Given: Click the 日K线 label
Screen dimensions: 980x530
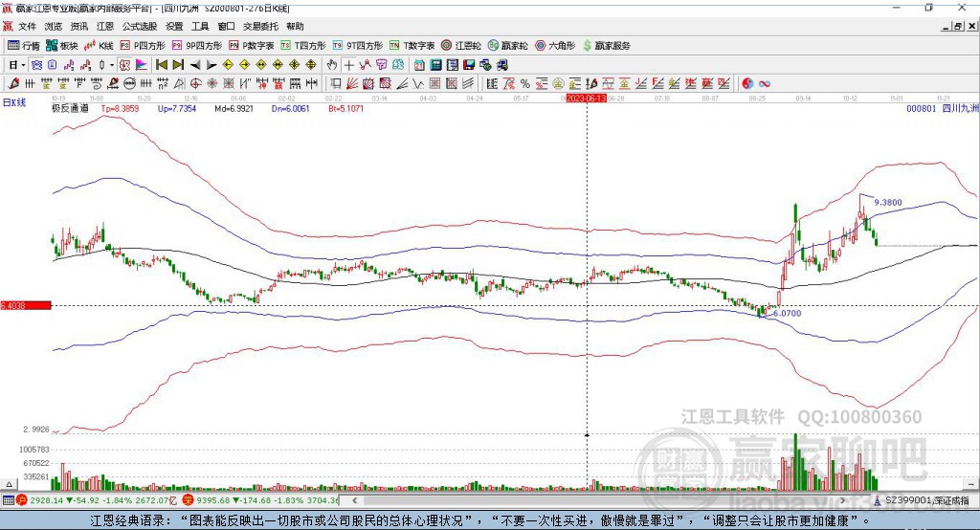Looking at the screenshot, I should (14, 102).
